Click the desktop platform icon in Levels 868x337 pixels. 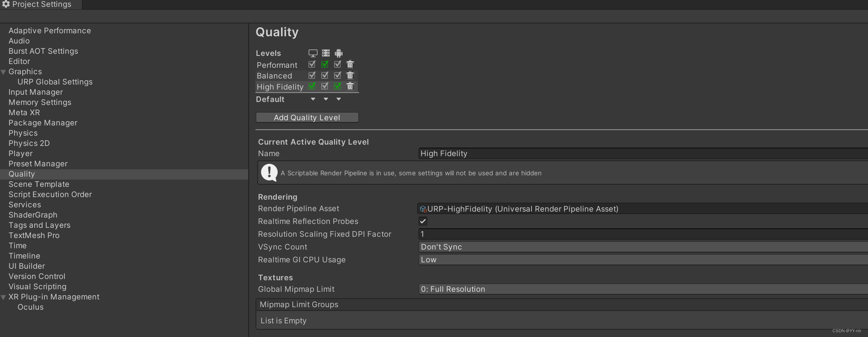[x=313, y=53]
